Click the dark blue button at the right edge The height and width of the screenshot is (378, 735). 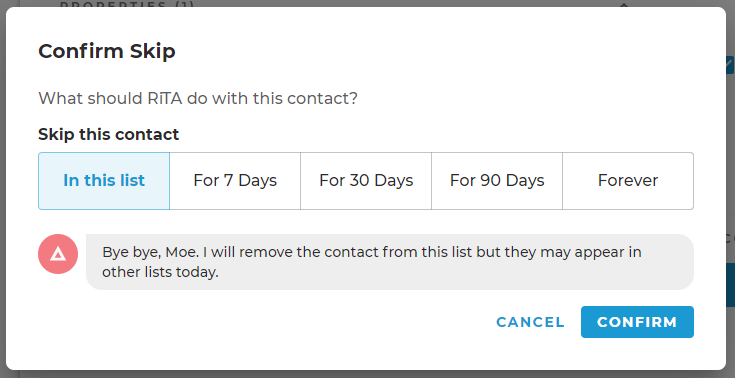pos(730,285)
